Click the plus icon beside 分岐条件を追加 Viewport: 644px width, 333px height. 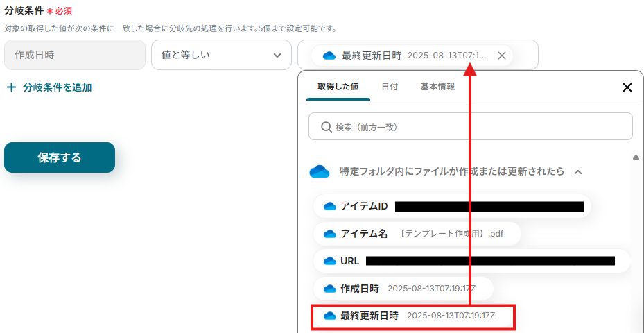12,87
